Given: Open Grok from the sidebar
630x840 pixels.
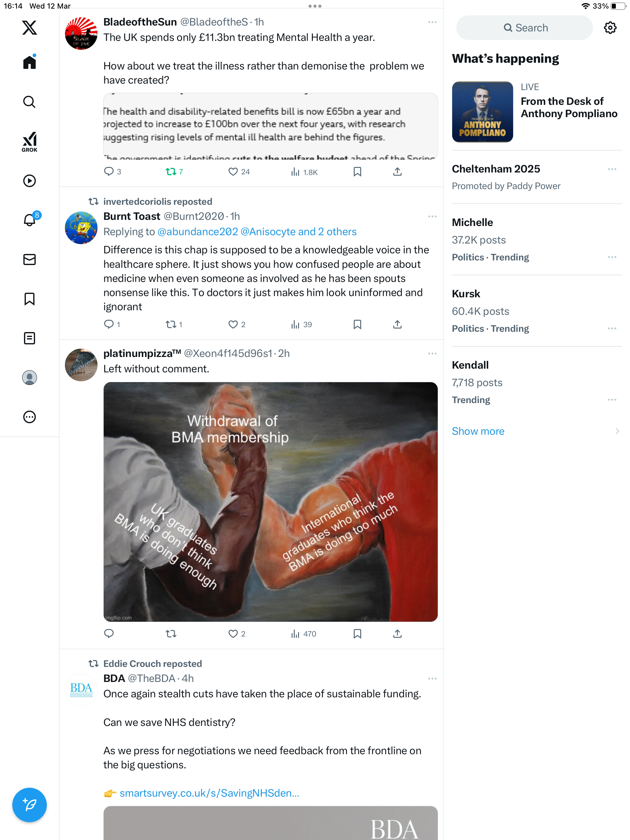Looking at the screenshot, I should coord(29,142).
